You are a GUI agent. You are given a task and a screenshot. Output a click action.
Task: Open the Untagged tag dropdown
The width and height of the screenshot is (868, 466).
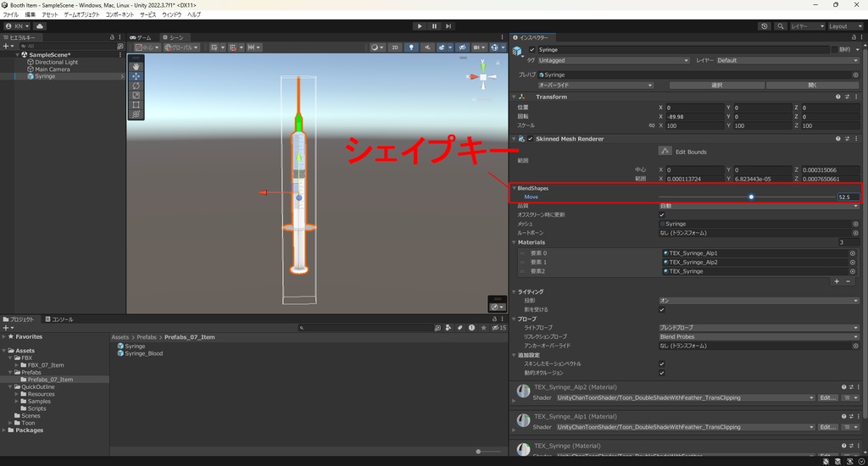click(x=614, y=60)
